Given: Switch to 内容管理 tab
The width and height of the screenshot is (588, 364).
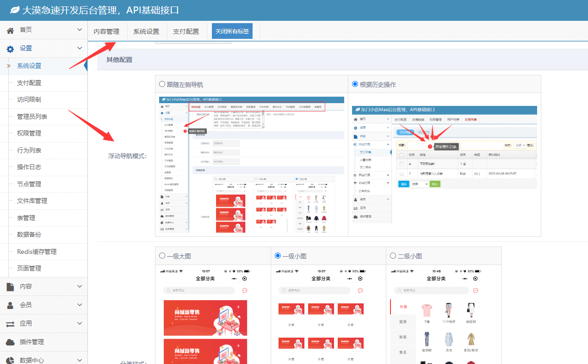Looking at the screenshot, I should (106, 31).
